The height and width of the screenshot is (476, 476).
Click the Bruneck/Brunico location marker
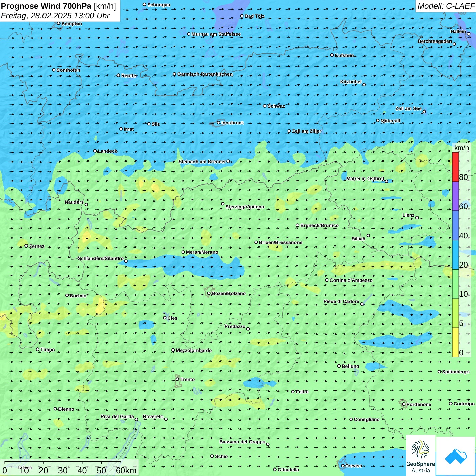click(297, 225)
